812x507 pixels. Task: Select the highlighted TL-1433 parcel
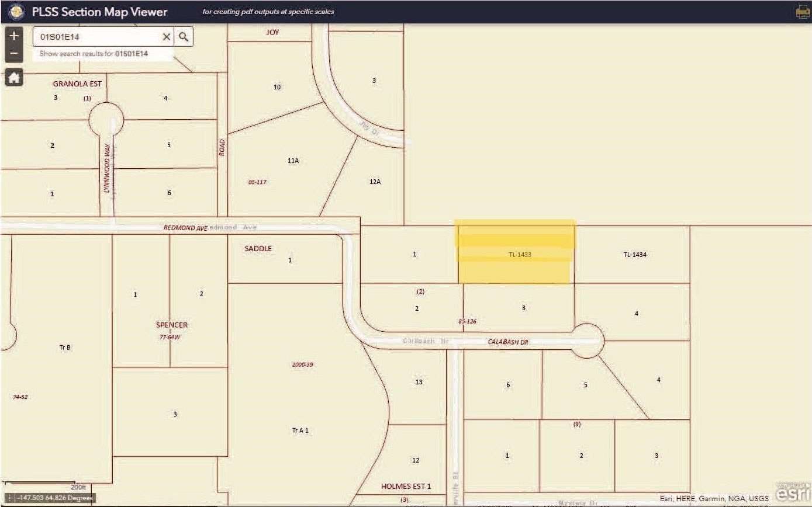tap(516, 251)
